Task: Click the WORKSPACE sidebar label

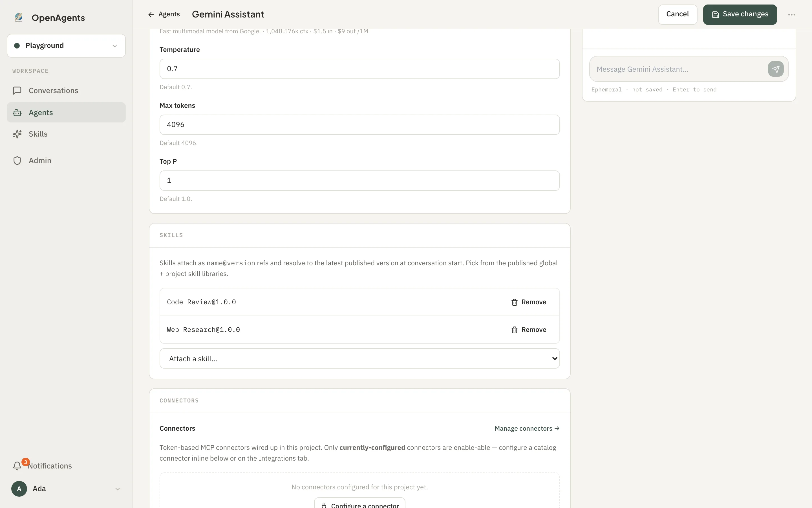Action: (x=30, y=71)
